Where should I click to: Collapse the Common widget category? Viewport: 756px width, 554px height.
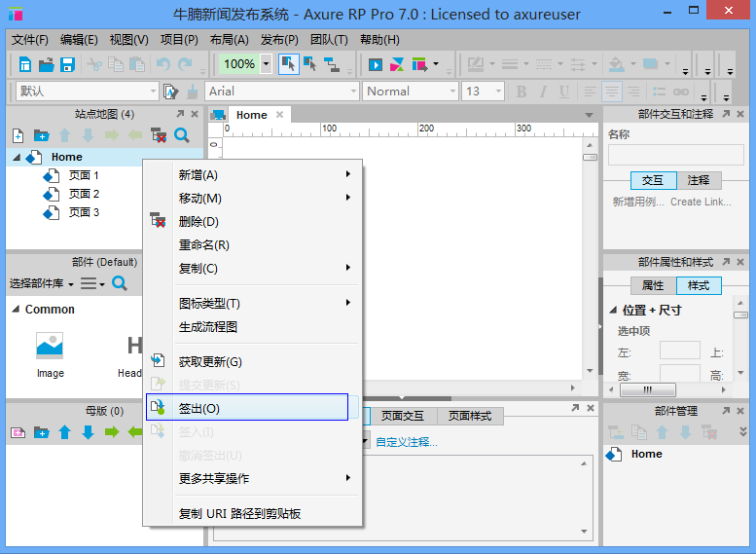16,309
